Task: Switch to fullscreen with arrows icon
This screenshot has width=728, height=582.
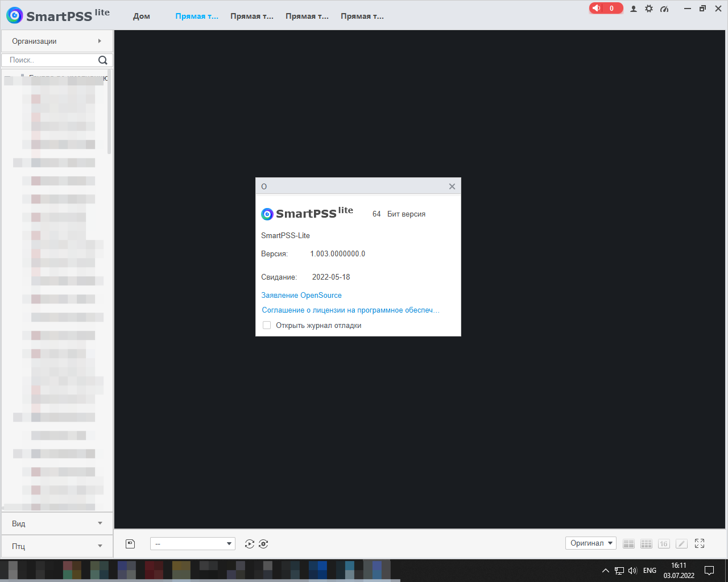Action: (700, 543)
